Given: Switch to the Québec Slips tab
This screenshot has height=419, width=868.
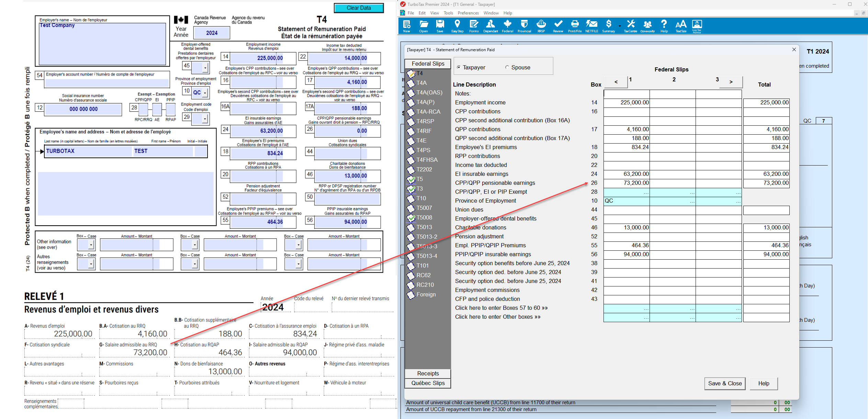Looking at the screenshot, I should [x=428, y=383].
